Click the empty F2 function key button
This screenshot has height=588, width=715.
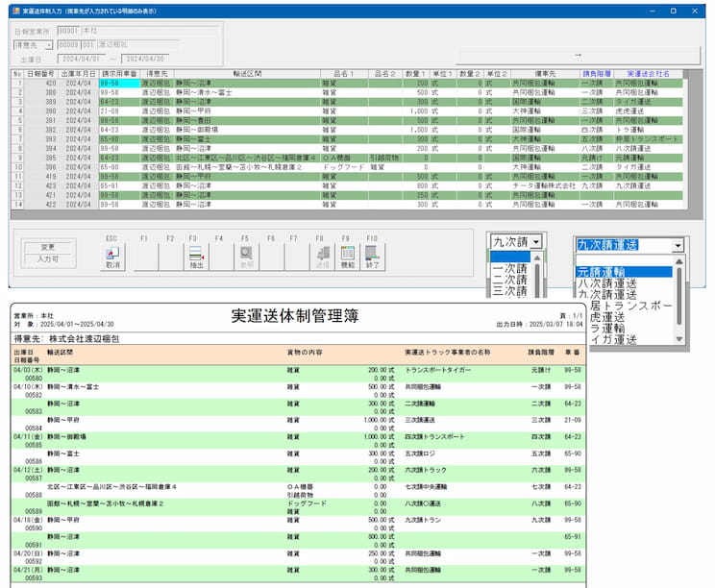[171, 257]
